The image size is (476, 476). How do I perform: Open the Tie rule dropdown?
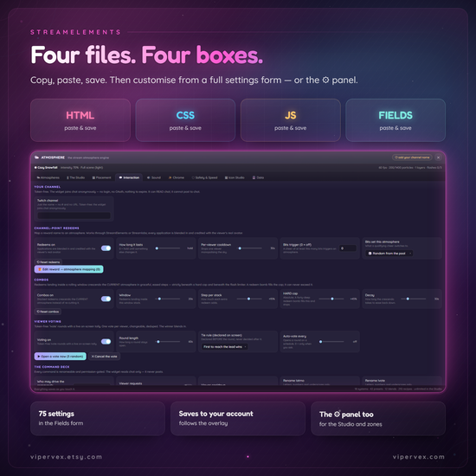[x=224, y=347]
